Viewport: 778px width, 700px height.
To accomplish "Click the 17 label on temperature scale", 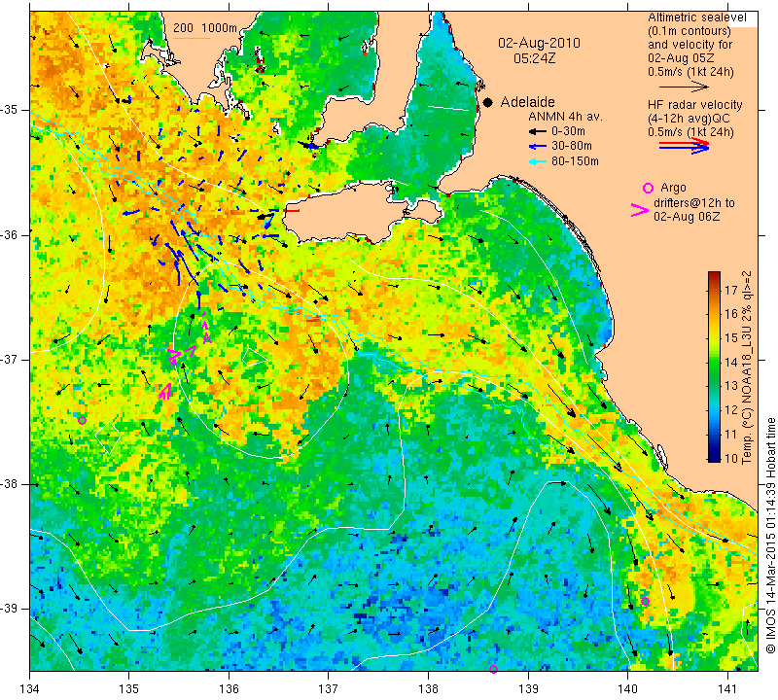I will pyautogui.click(x=731, y=291).
